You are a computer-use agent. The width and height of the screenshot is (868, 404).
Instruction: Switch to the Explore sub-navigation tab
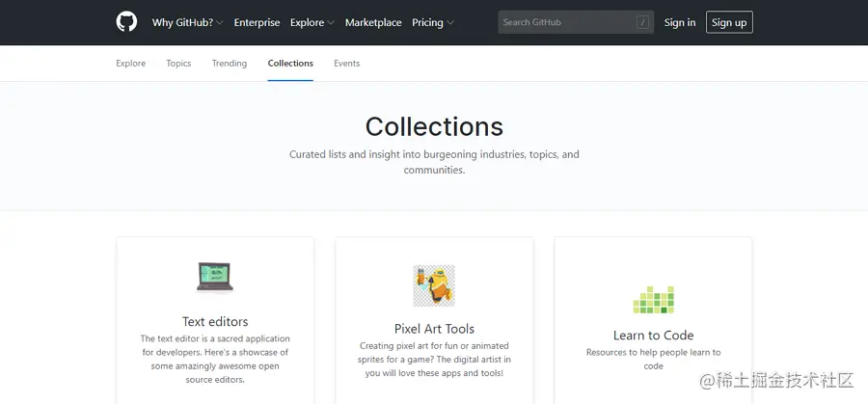(x=130, y=63)
